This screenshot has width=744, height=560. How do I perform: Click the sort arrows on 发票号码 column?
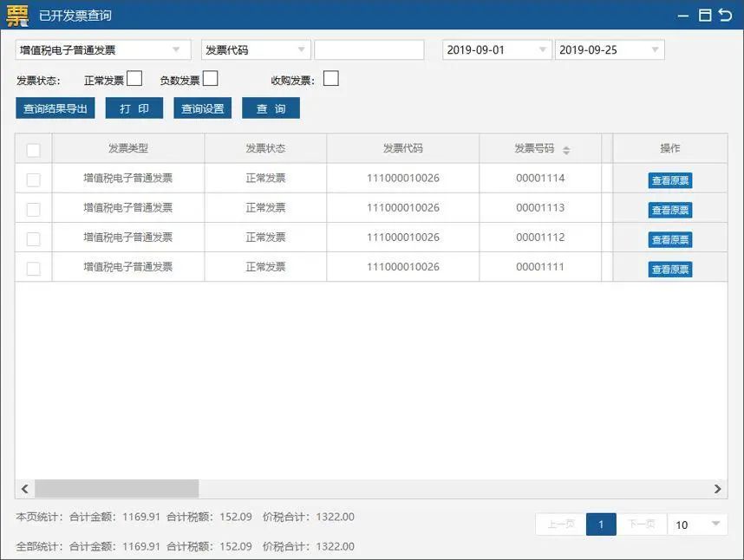[565, 149]
